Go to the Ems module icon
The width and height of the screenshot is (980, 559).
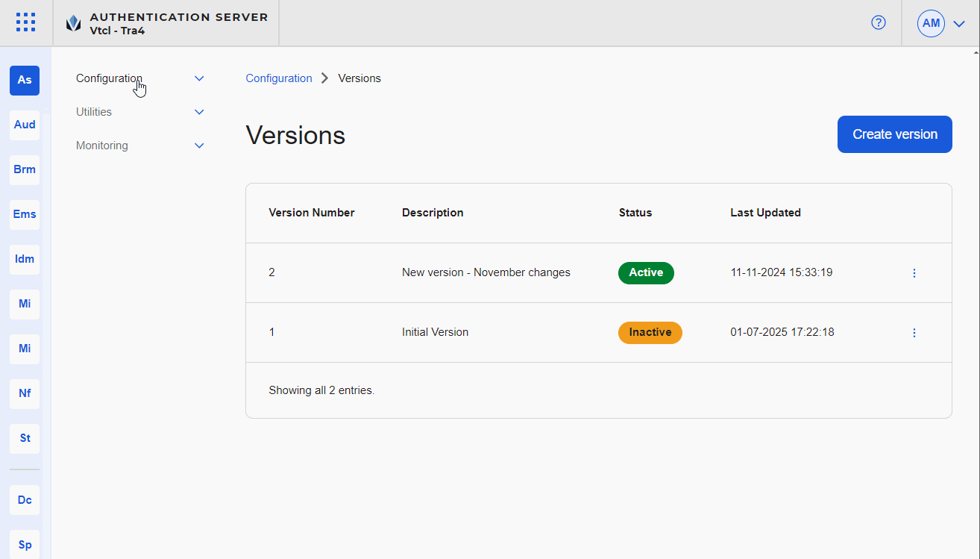[x=25, y=214]
